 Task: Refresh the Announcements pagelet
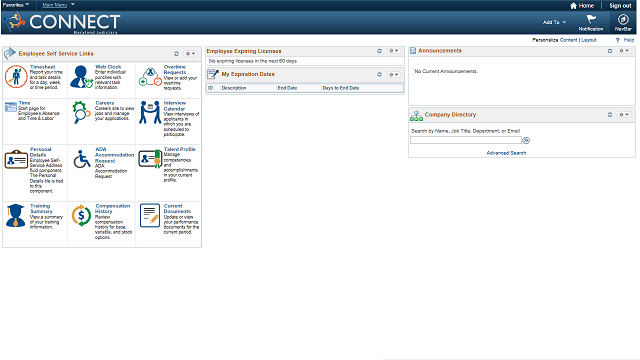pyautogui.click(x=610, y=51)
